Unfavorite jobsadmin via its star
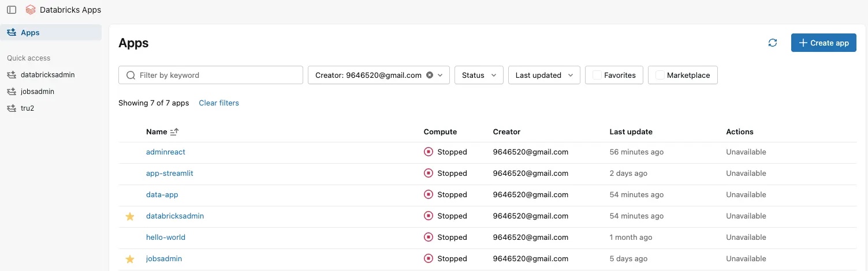Screen dimensions: 868x271 [x=130, y=259]
